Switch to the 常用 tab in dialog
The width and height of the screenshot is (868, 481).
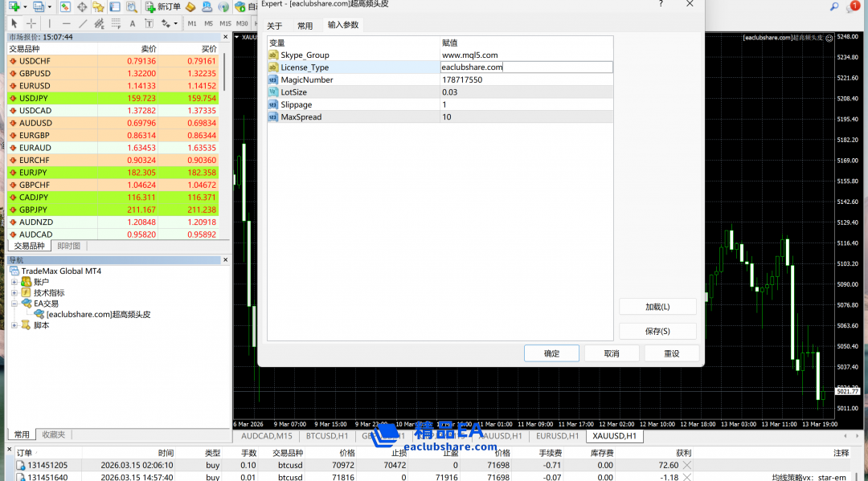click(x=305, y=26)
